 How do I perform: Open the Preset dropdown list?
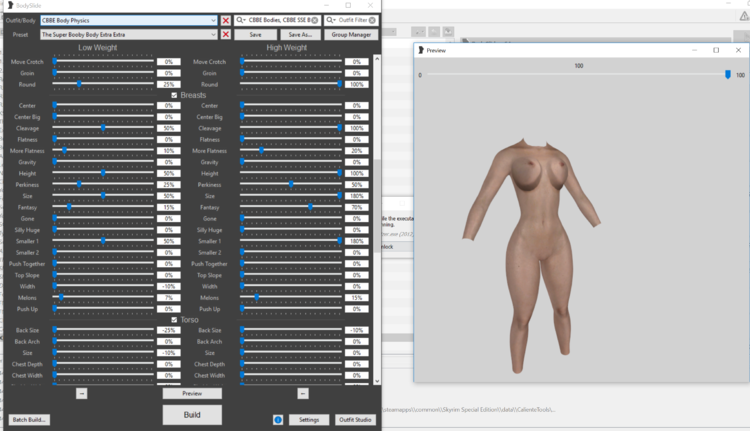tap(213, 34)
